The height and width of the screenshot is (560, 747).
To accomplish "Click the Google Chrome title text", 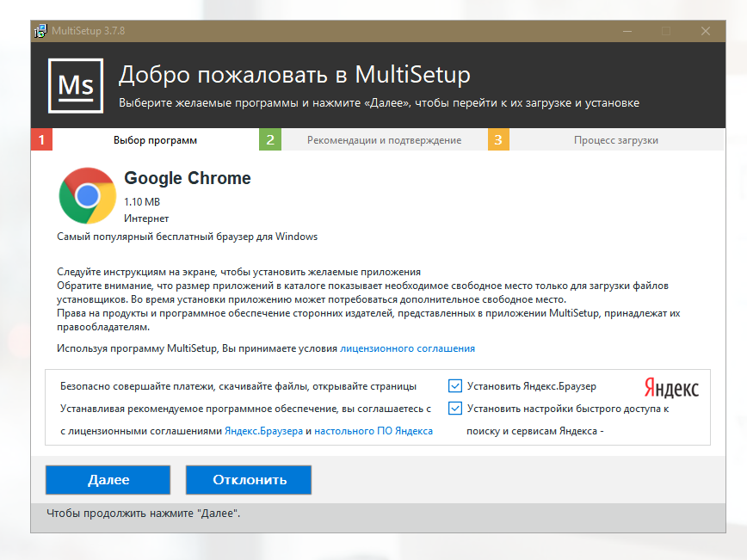I will point(188,178).
